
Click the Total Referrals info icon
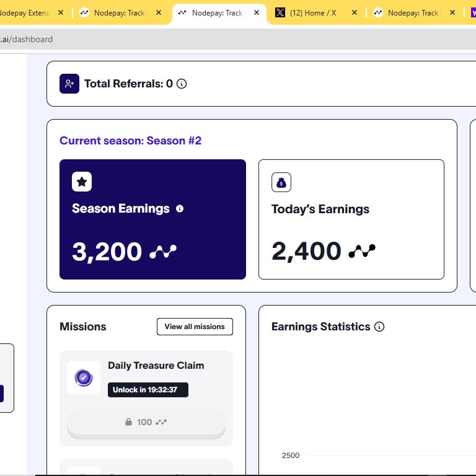click(182, 84)
